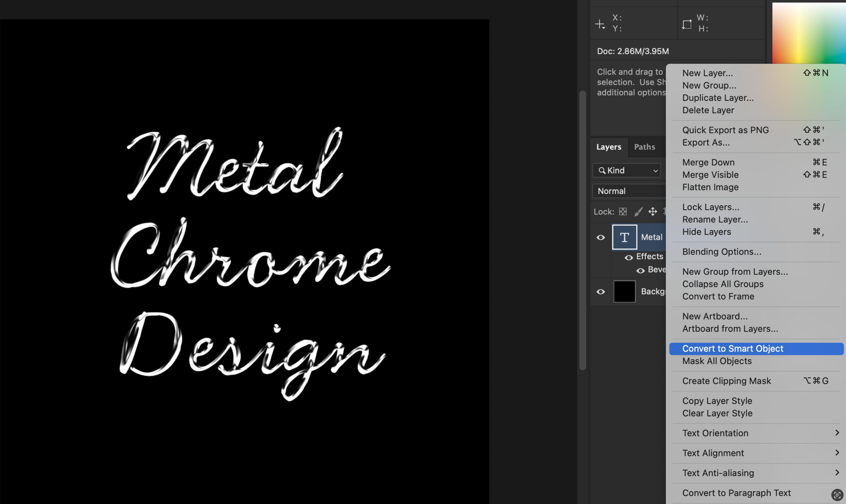The image size is (846, 504).
Task: Choose Convert to Smart Object
Action: (x=733, y=349)
